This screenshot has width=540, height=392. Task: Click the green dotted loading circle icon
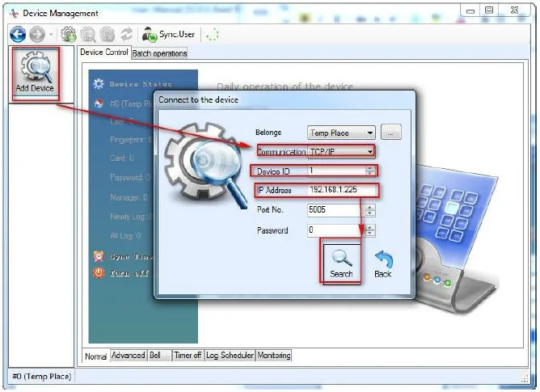coord(212,35)
